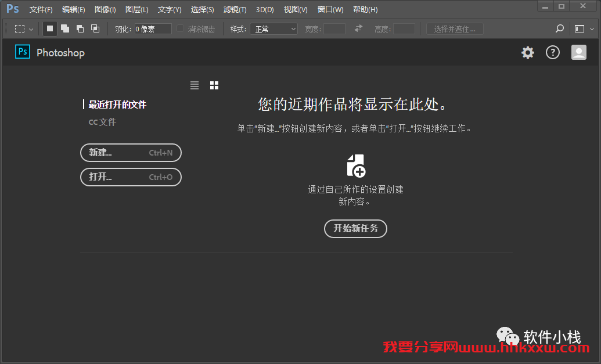601x364 pixels.
Task: Click the Select and Mask (选择并遮住) button
Action: pos(455,29)
